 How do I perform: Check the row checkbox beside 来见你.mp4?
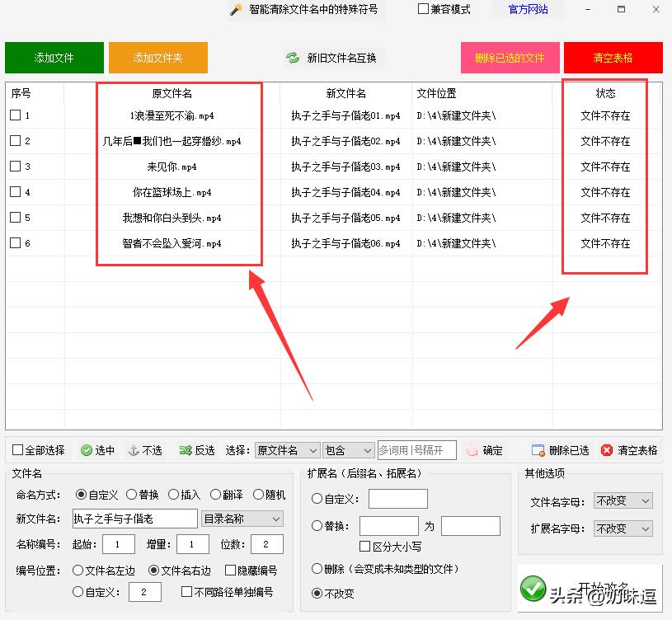point(15,167)
